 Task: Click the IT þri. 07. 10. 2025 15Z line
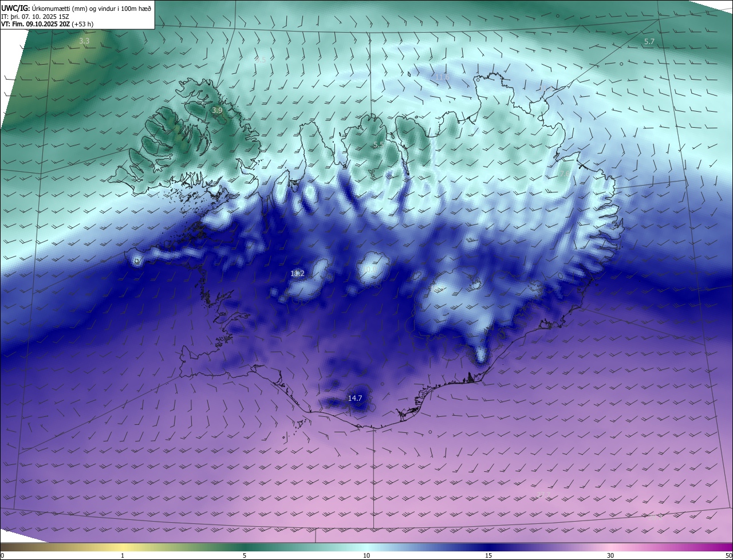click(x=35, y=16)
